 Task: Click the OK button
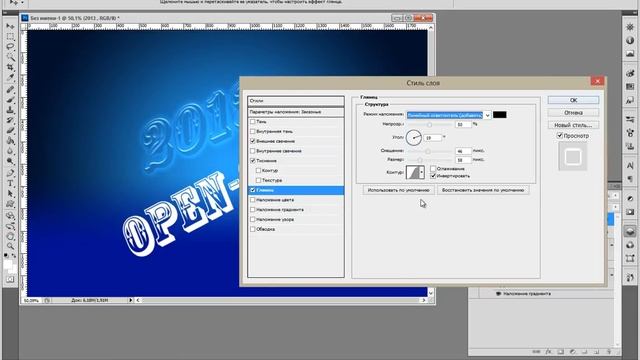coord(573,100)
